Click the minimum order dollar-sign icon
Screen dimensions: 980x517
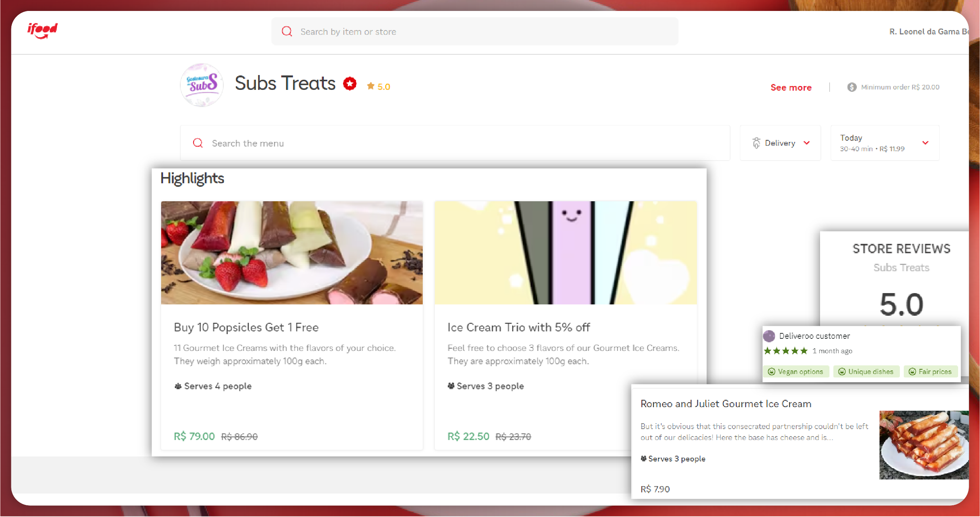[852, 87]
